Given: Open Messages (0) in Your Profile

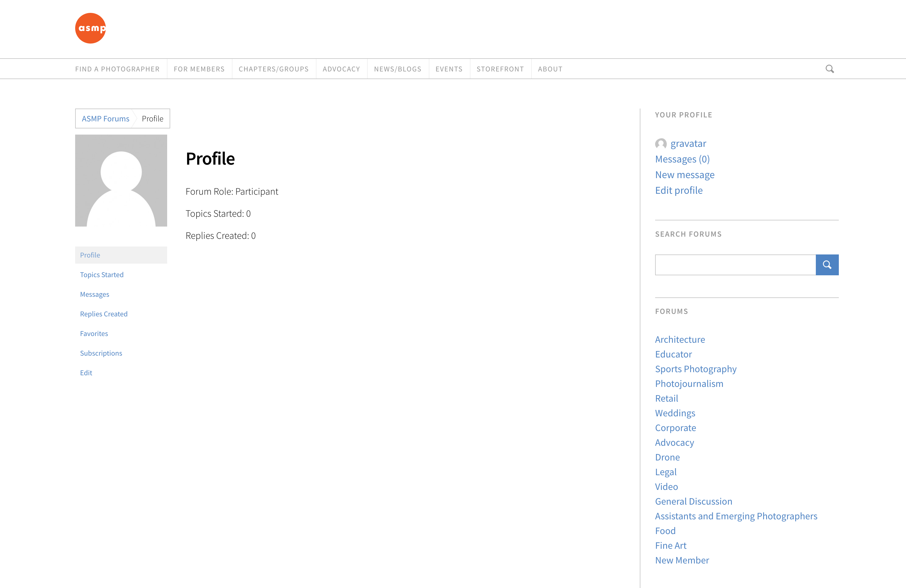Looking at the screenshot, I should click(x=682, y=159).
